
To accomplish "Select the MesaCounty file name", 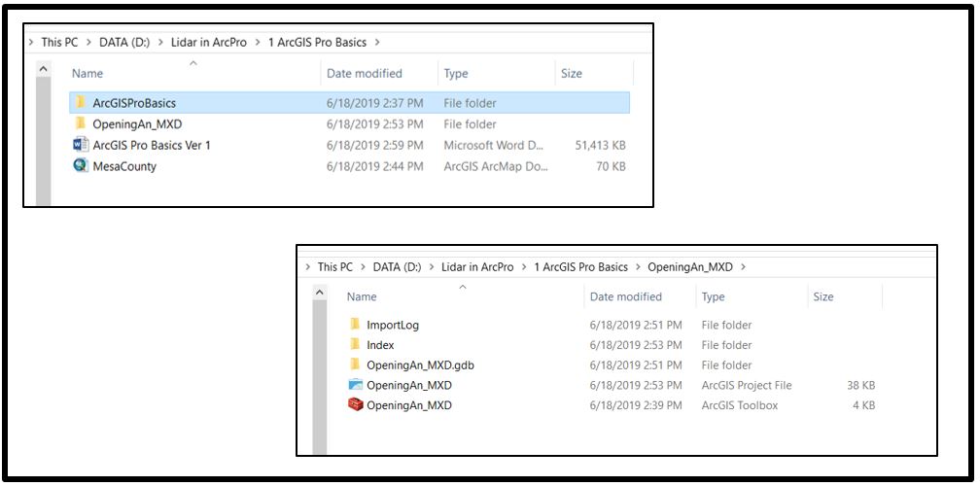I will point(124,167).
